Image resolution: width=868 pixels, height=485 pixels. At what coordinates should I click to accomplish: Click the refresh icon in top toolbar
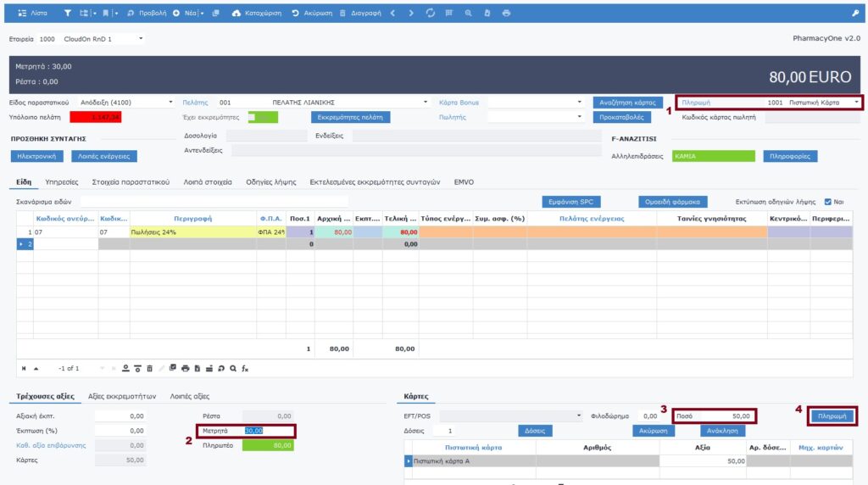click(x=431, y=14)
